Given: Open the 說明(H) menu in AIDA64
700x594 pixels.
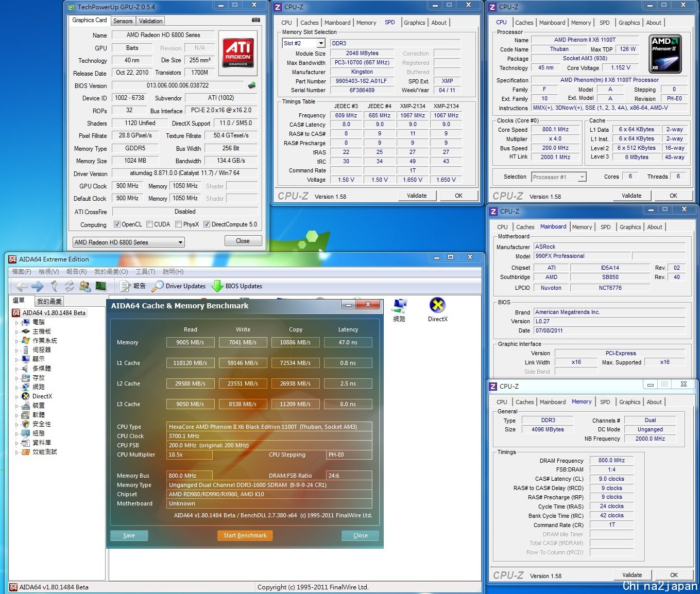Looking at the screenshot, I should coord(173,272).
